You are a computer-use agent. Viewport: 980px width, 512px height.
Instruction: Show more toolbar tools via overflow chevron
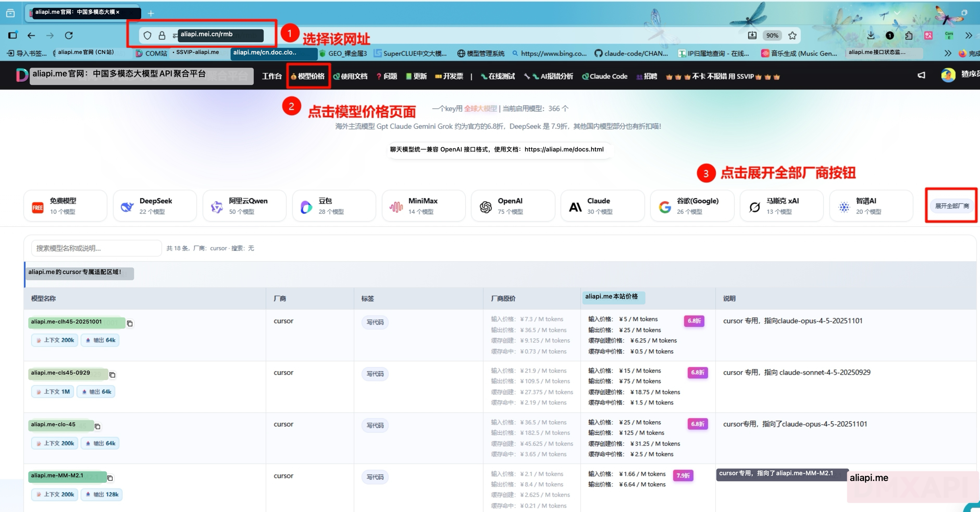pyautogui.click(x=969, y=35)
